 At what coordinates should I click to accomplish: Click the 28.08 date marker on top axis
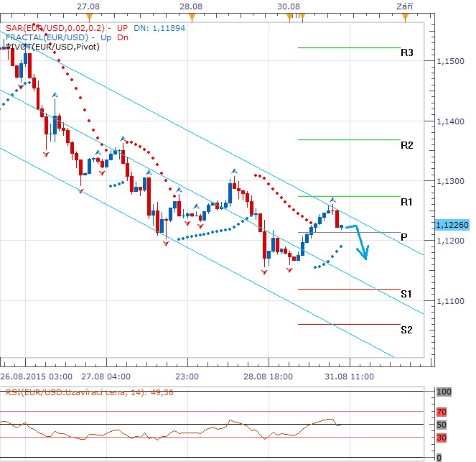[189, 6]
